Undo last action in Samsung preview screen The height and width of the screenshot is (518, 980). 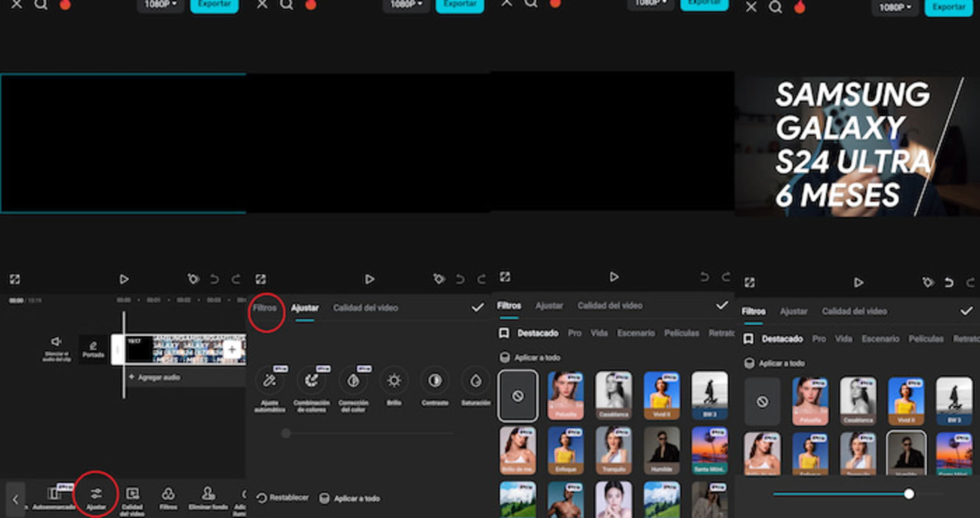(949, 282)
